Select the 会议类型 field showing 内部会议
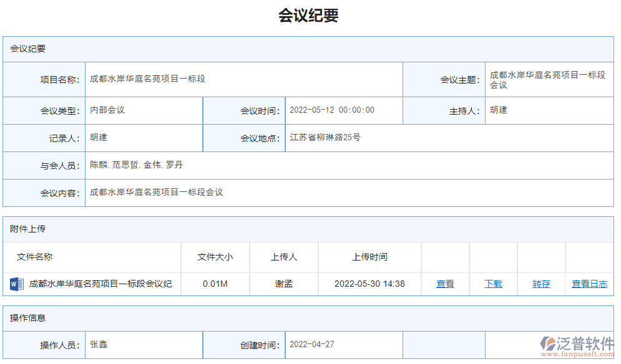Viewport: 621px width, 364px height. point(144,110)
